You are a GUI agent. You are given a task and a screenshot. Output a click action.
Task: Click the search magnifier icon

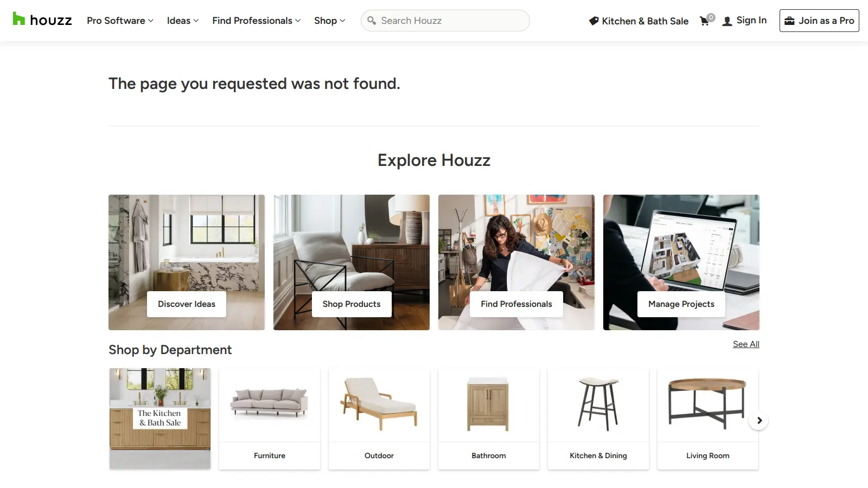[372, 21]
